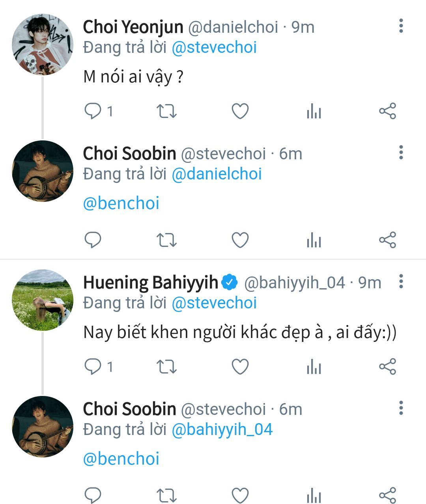Retweet Soobin's reply to @danielchoi
This screenshot has height=504, width=426.
166,240
